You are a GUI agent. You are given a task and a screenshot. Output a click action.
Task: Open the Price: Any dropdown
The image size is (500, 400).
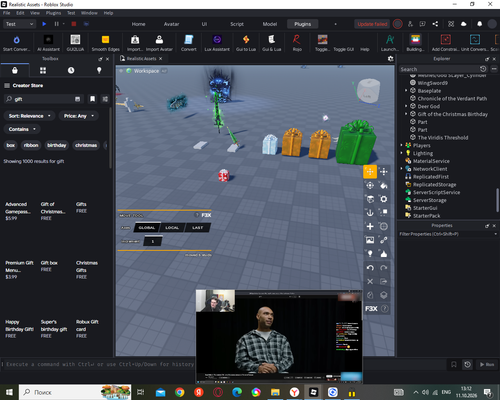79,116
